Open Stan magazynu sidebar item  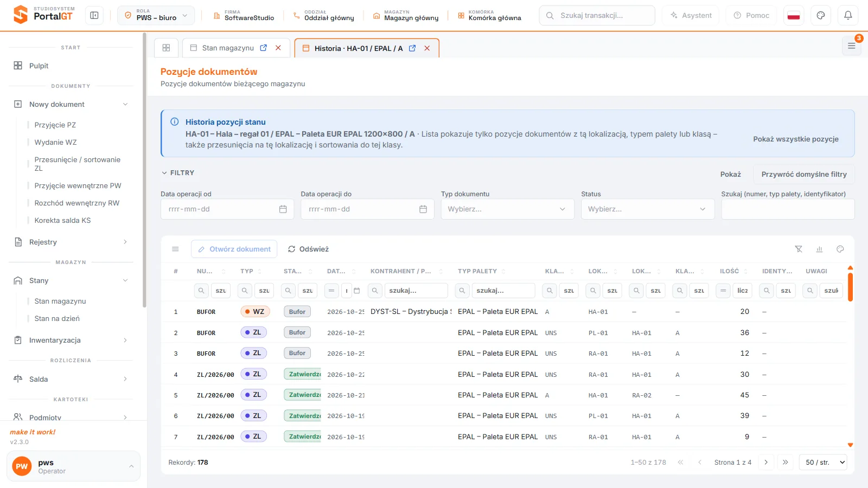point(60,301)
